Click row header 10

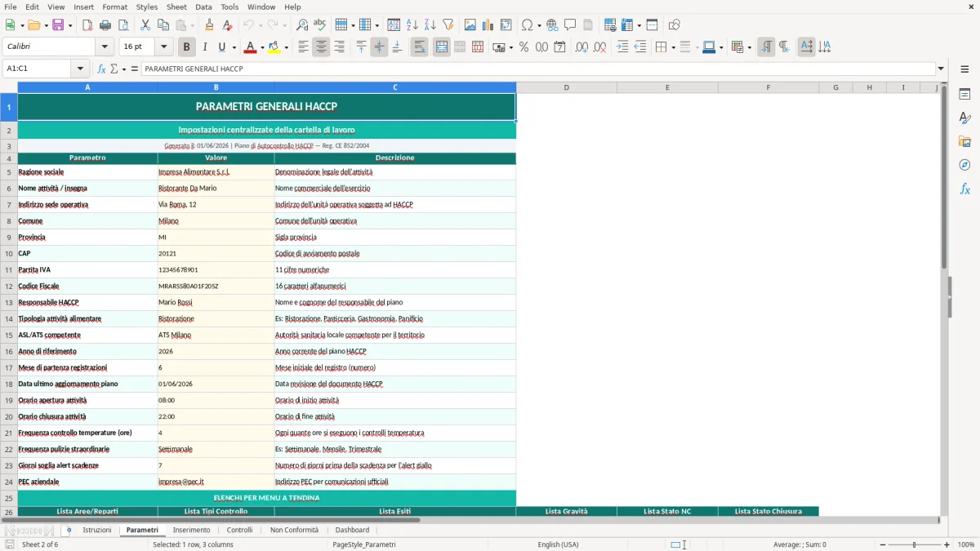9,254
